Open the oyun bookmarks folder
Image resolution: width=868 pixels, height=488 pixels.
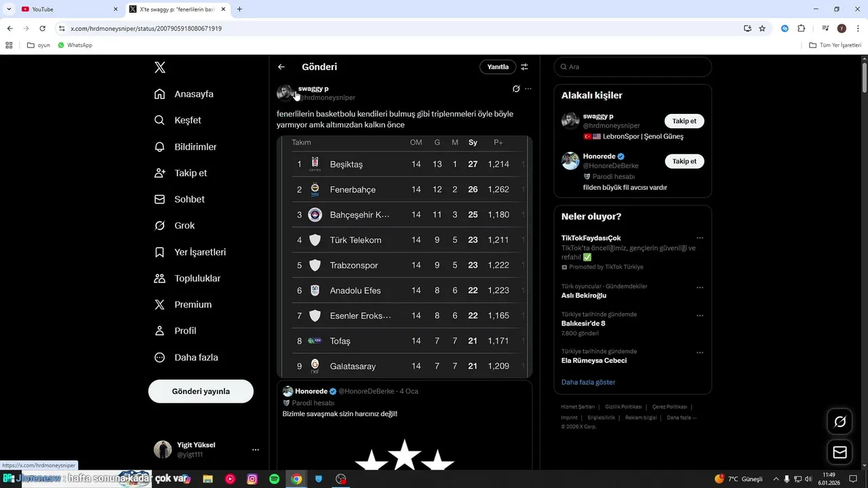click(x=39, y=45)
